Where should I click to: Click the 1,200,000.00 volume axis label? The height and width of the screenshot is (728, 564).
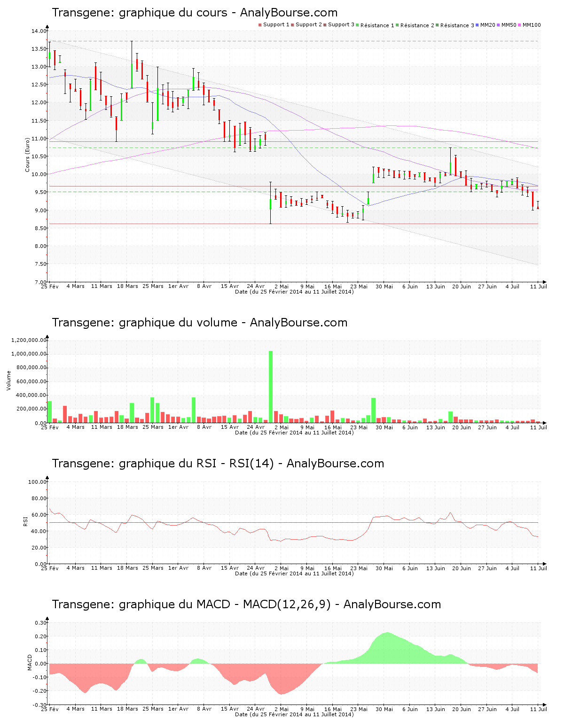click(29, 340)
